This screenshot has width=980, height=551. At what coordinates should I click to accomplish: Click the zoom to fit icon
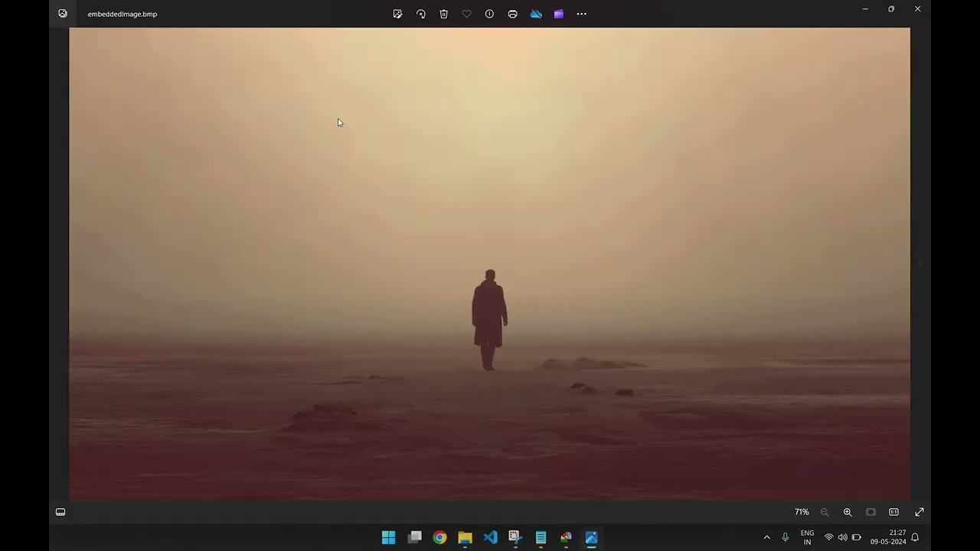871,512
